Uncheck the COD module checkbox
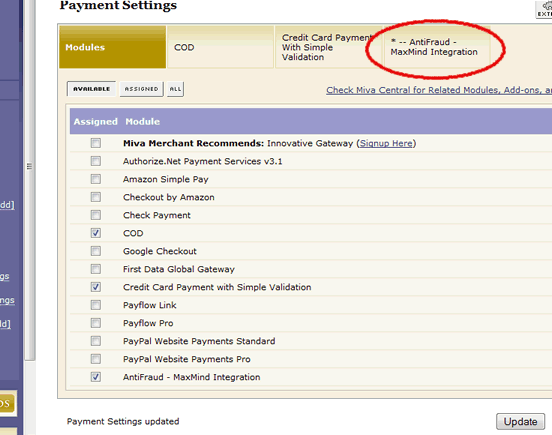 [95, 233]
